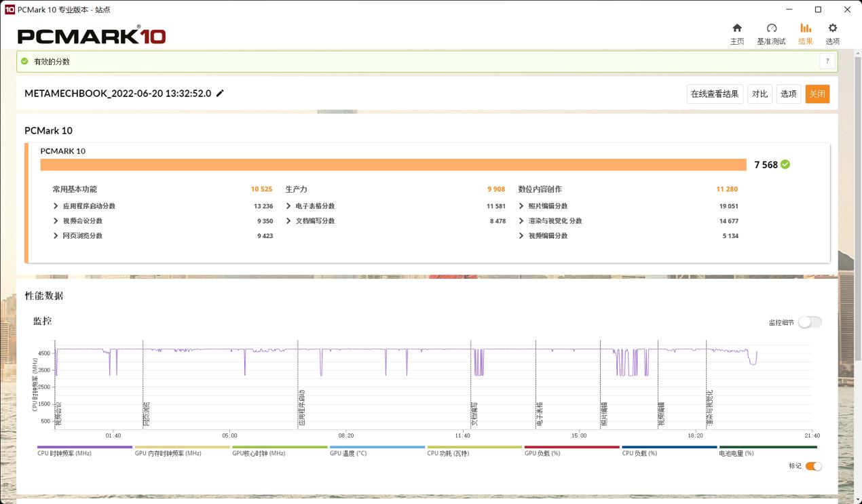Open the 基准测试 benchmark gauge icon

click(771, 28)
